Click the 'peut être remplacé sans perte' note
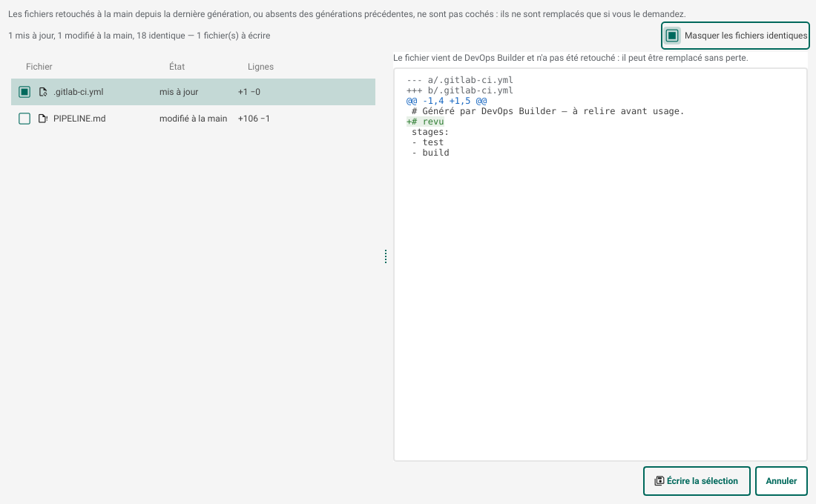 (688, 58)
